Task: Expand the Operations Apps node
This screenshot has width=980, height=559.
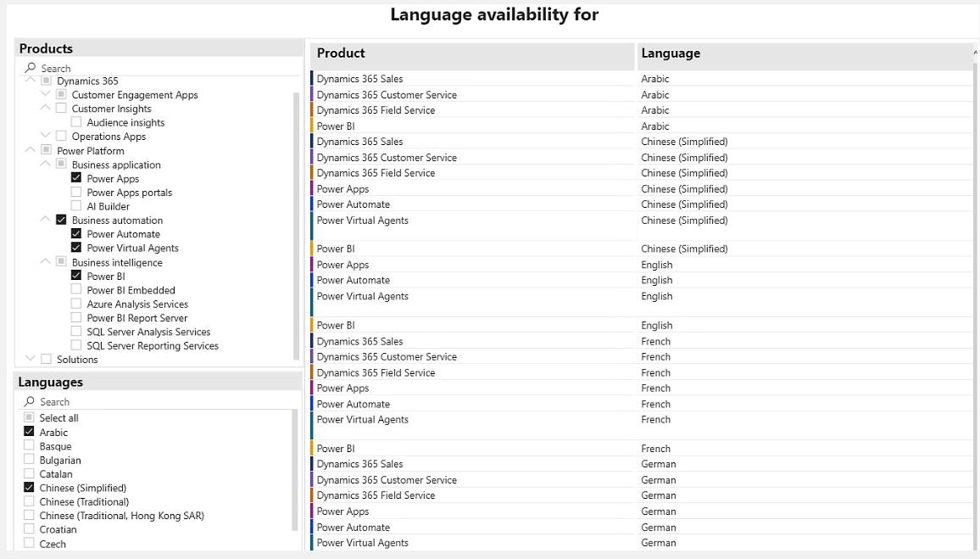Action: [x=45, y=135]
